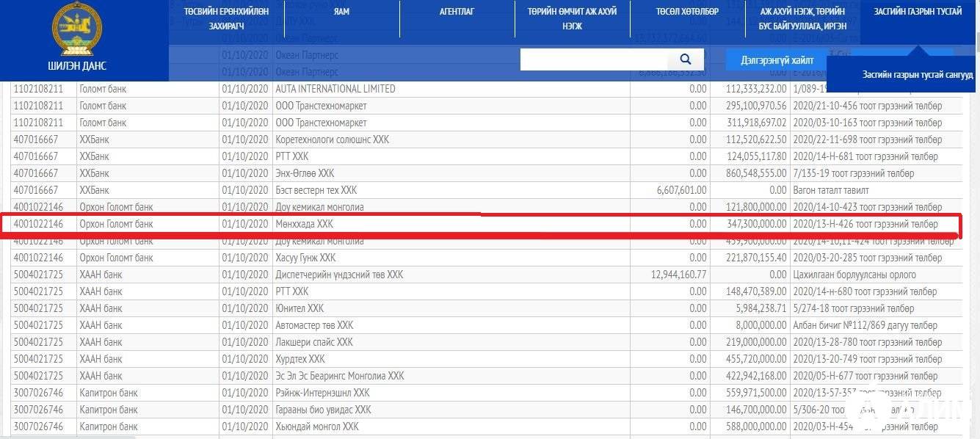The height and width of the screenshot is (439, 980).
Task: Click the AUTA INTERNATIONAL LIMITED entry
Action: [x=335, y=89]
